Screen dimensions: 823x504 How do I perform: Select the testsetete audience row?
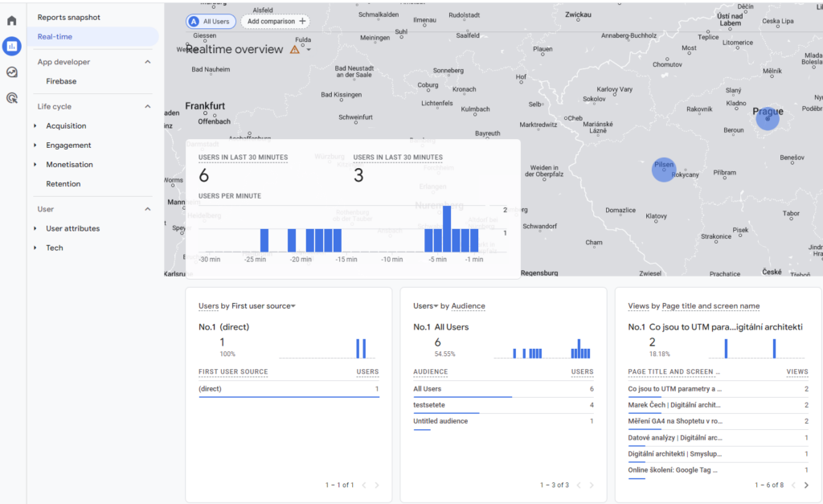pyautogui.click(x=503, y=405)
